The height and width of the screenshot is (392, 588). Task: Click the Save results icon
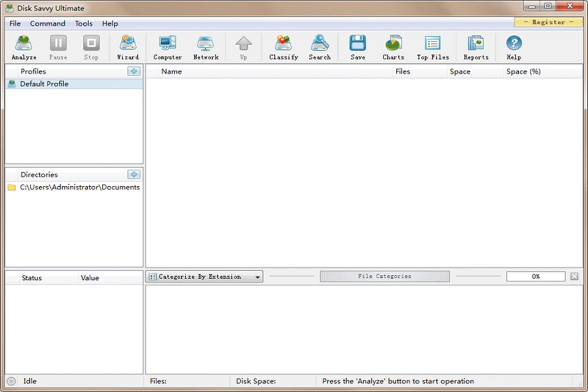coord(358,47)
